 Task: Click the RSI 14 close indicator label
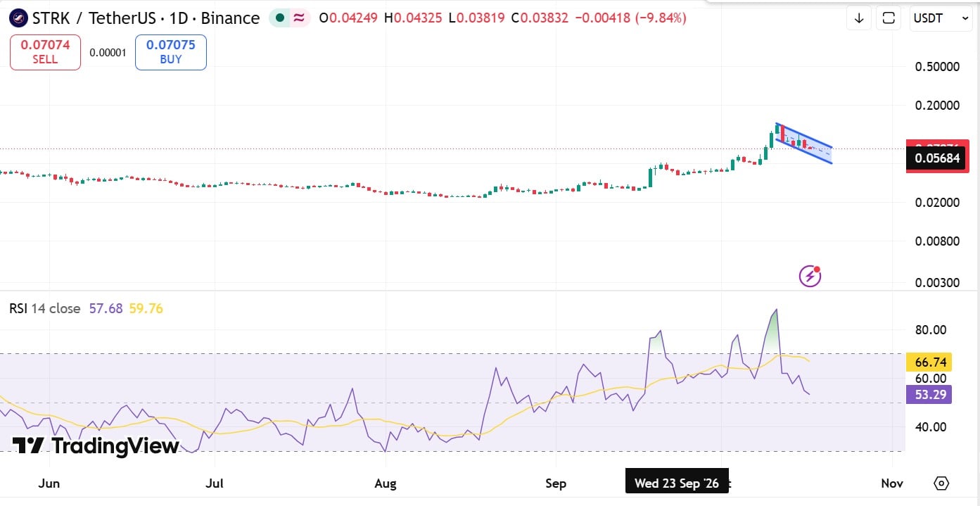tap(45, 308)
